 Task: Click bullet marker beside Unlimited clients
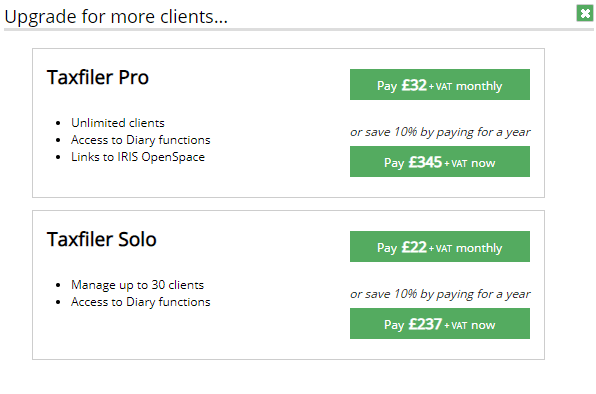coord(58,123)
